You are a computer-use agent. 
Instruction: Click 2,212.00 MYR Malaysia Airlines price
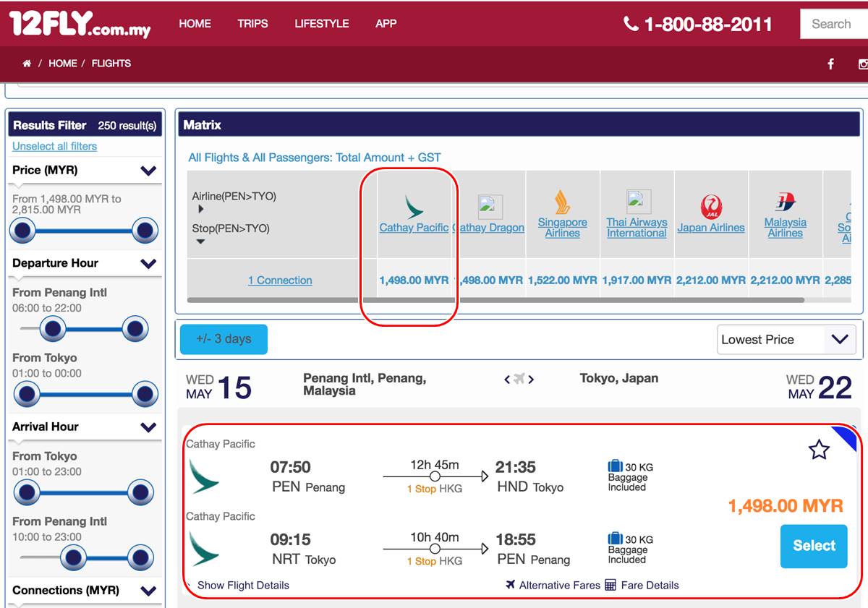coord(786,281)
